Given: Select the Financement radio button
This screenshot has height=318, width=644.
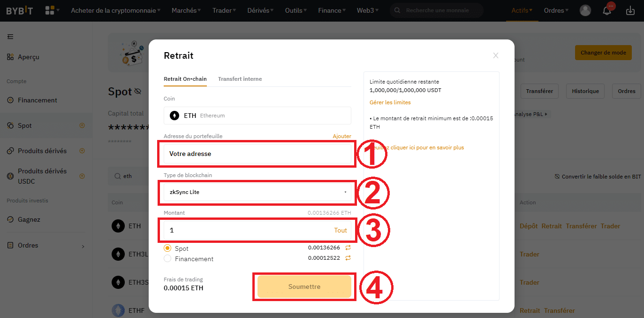Looking at the screenshot, I should (167, 258).
